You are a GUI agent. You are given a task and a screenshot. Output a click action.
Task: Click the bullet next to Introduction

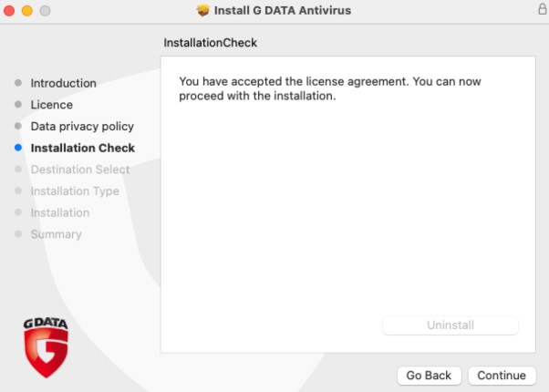pos(18,83)
